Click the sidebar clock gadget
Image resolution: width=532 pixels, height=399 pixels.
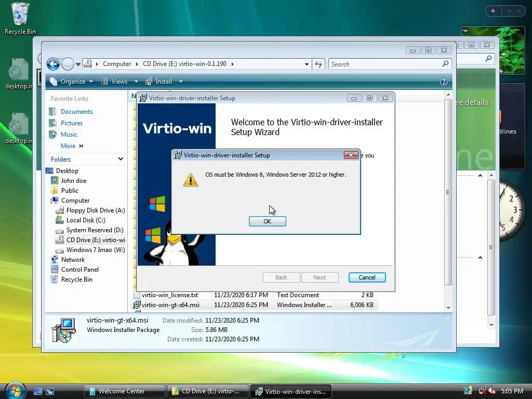tap(512, 210)
